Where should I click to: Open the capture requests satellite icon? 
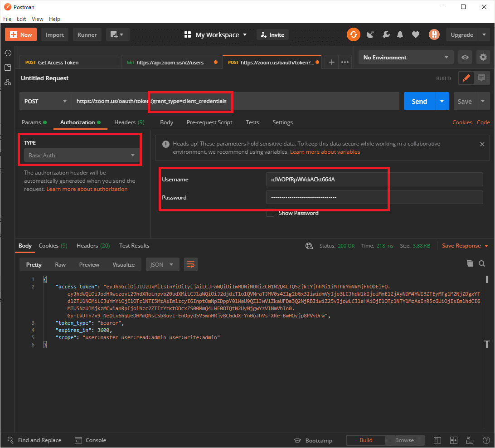(x=370, y=34)
